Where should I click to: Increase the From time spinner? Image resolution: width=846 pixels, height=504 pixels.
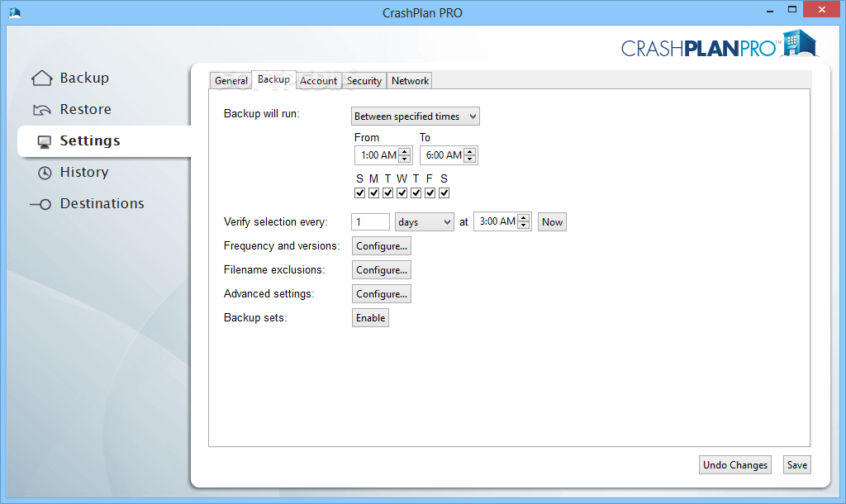405,151
